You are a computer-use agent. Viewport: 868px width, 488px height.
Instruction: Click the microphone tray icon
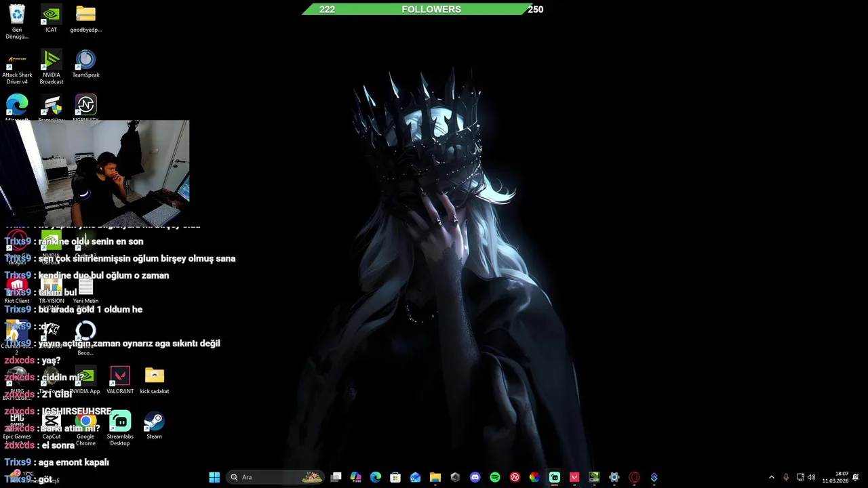[x=786, y=477]
